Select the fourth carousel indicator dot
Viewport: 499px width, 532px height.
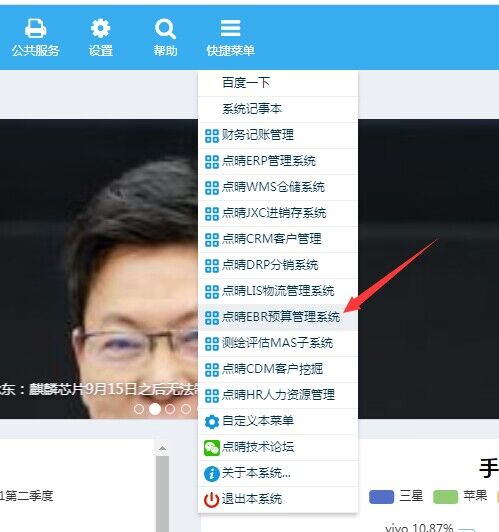(186, 409)
